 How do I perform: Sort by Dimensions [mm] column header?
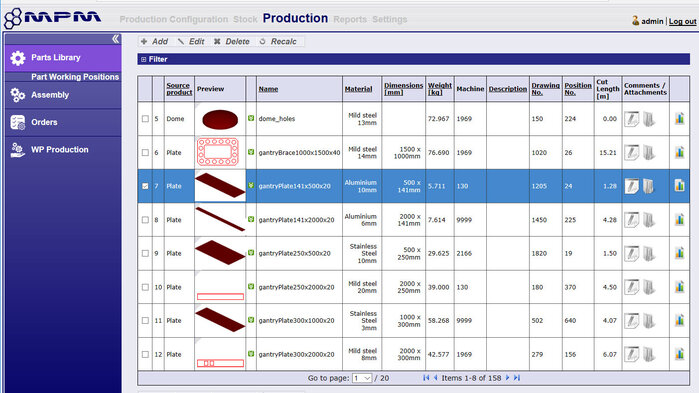click(403, 89)
